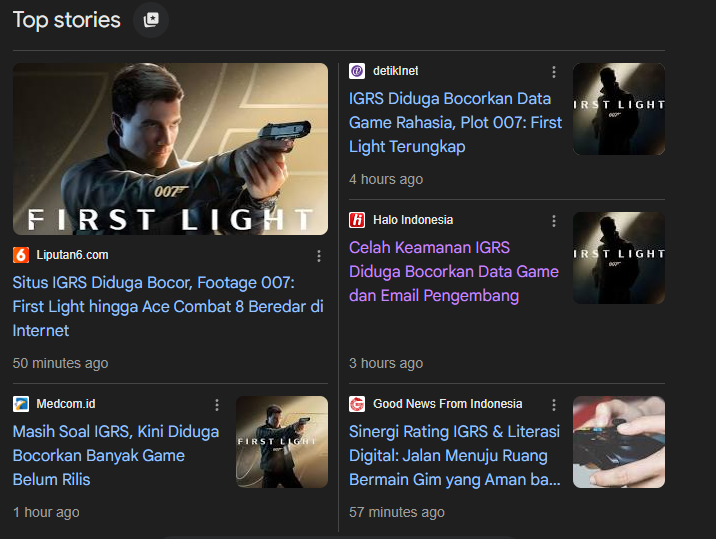
Task: Click the '1 hour ago' timestamp
Action: (46, 512)
